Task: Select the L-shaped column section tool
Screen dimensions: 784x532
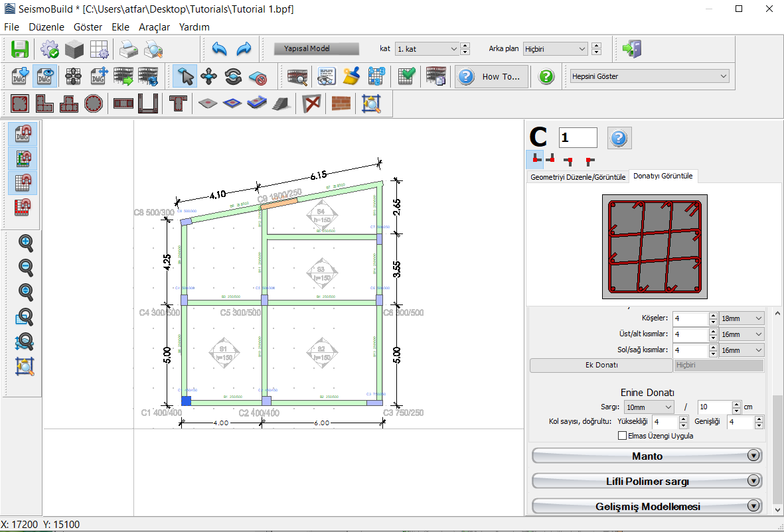Action: (44, 103)
